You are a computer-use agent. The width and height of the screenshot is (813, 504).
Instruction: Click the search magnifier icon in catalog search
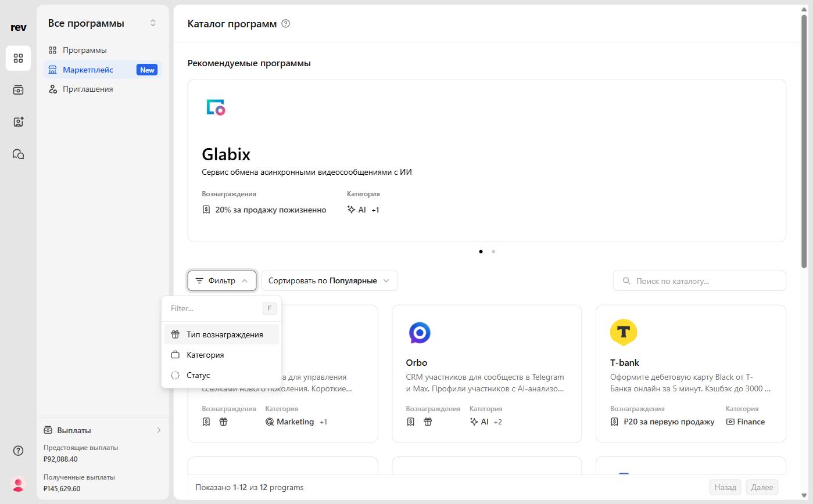click(626, 281)
